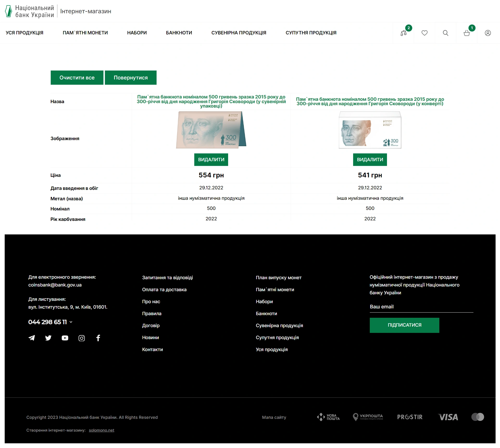Image resolution: width=500 pixels, height=448 pixels.
Task: Open the solomono.net link
Action: [102, 430]
